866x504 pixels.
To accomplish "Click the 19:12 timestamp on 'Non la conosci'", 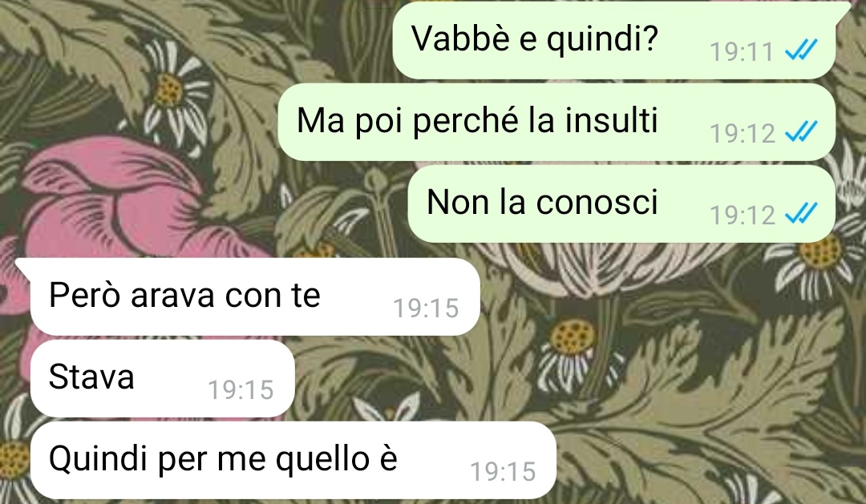I will coord(742,216).
